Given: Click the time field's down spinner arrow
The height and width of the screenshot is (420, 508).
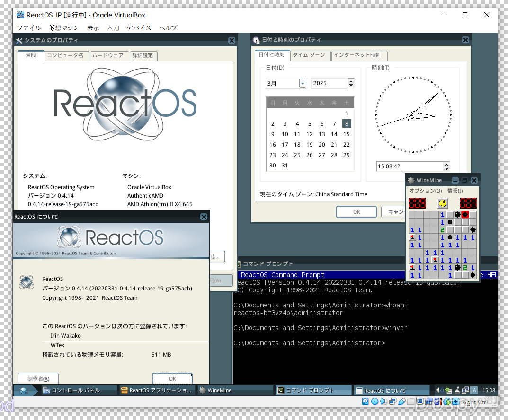Looking at the screenshot, I should tap(446, 169).
